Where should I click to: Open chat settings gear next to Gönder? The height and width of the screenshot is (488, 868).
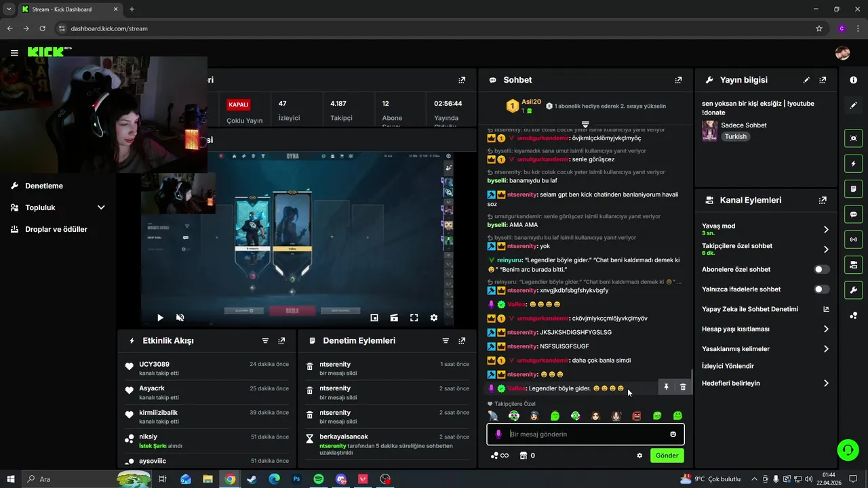point(639,455)
